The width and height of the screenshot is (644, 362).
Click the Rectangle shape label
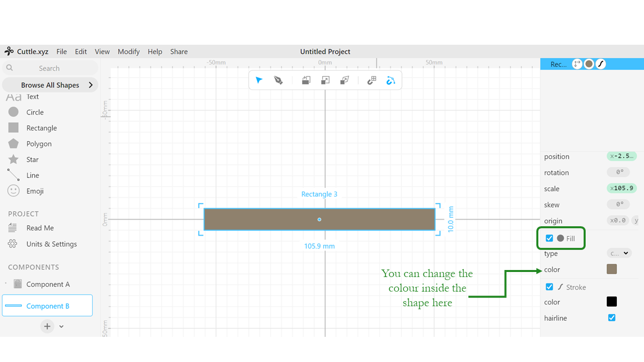click(42, 128)
